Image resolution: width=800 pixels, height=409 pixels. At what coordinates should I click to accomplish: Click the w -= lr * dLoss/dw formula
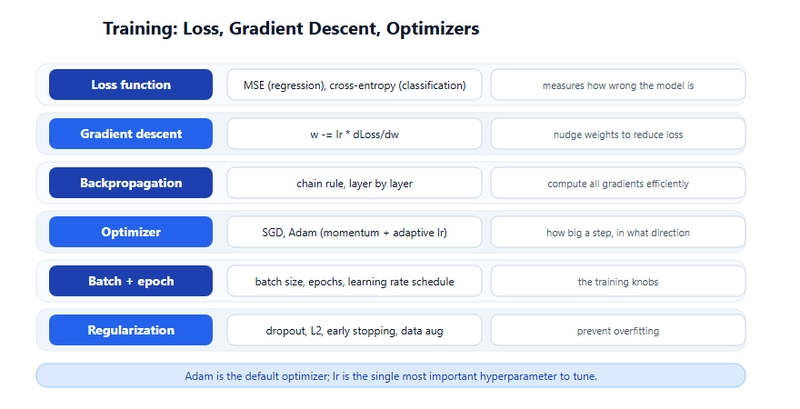pos(355,134)
